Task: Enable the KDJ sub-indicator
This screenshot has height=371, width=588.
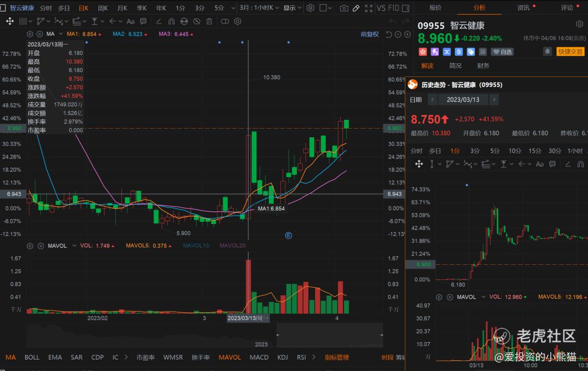Action: (x=283, y=357)
